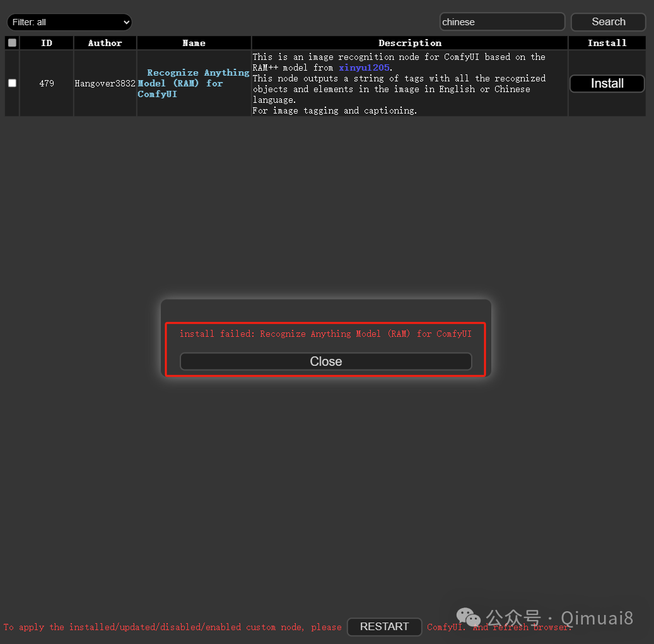Click the 'install failed' error message text
This screenshot has height=644, width=654.
pyautogui.click(x=325, y=334)
